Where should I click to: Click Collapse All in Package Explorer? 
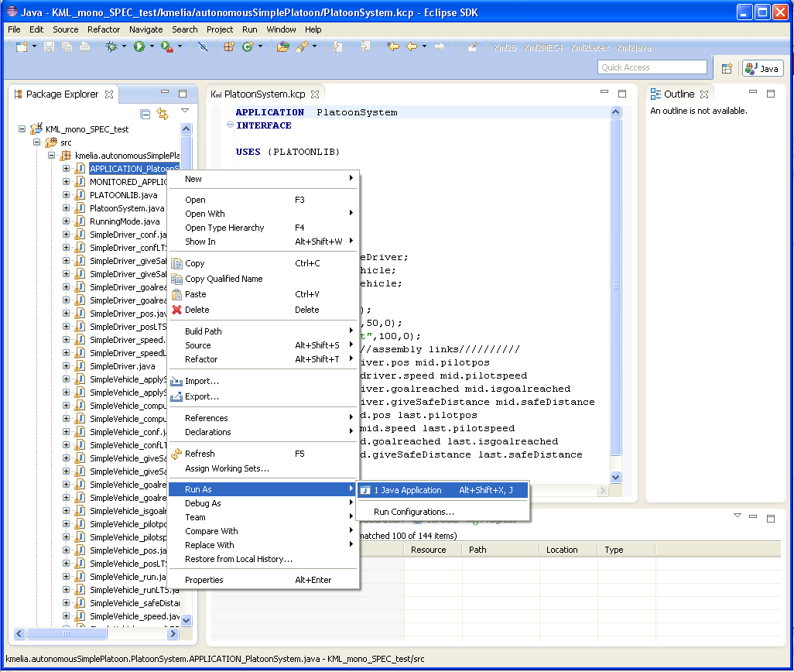[145, 114]
